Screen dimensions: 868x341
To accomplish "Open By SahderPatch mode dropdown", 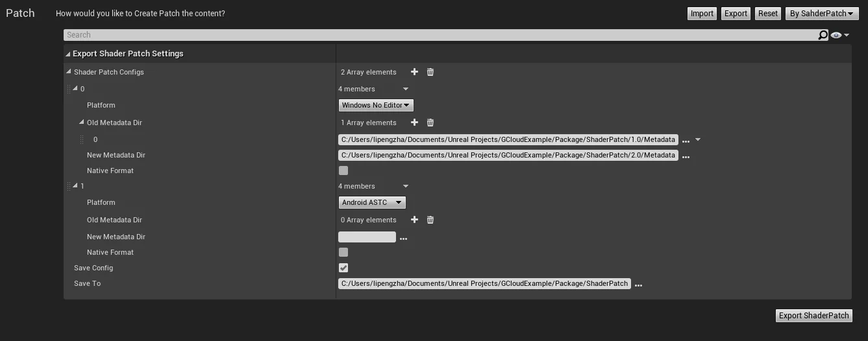I will (x=821, y=14).
